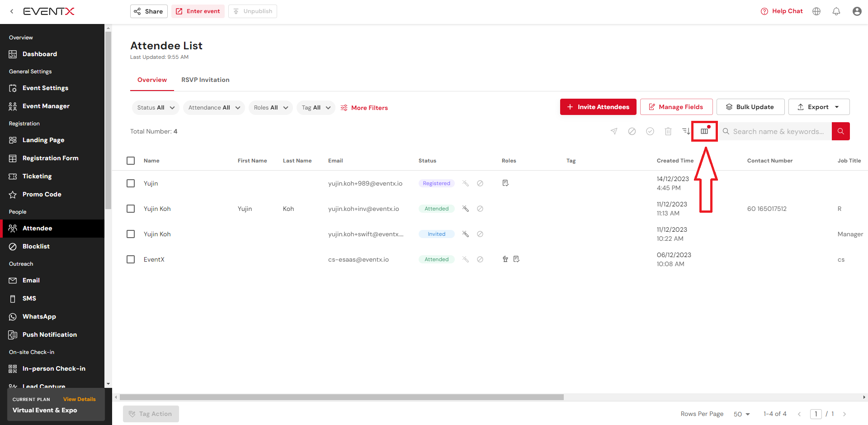Image resolution: width=868 pixels, height=425 pixels.
Task: Click the notification bell icon
Action: click(836, 11)
